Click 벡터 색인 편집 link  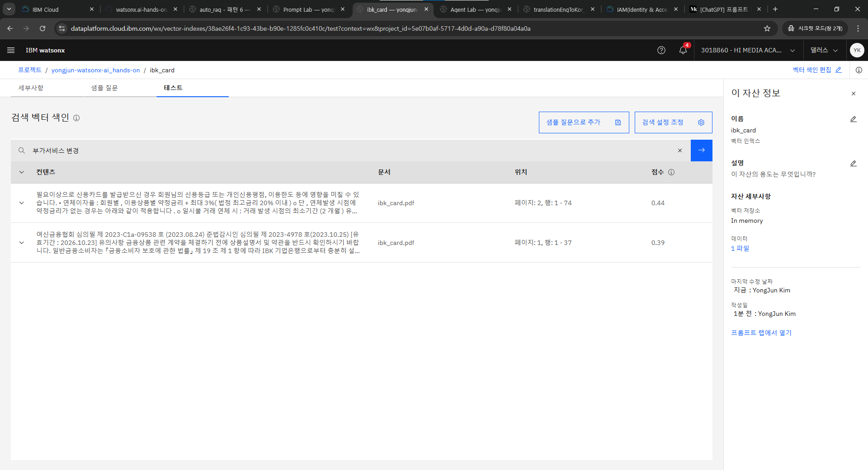coord(817,70)
